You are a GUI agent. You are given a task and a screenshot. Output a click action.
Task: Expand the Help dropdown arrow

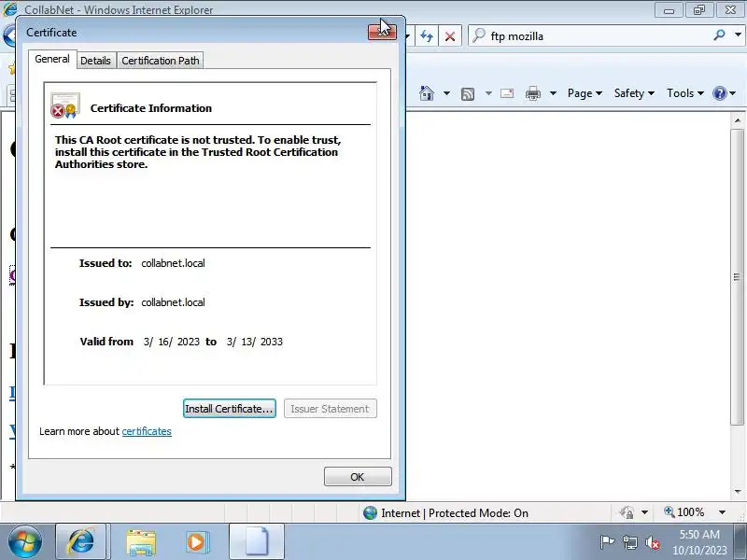733,93
